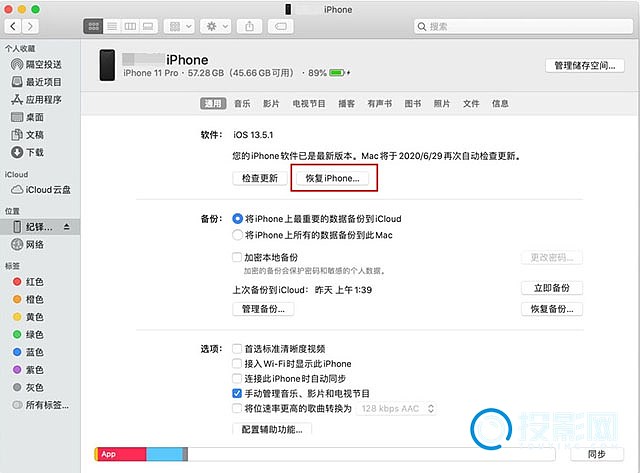Switch to the 音乐 tab
This screenshot has width=640, height=473.
(242, 103)
